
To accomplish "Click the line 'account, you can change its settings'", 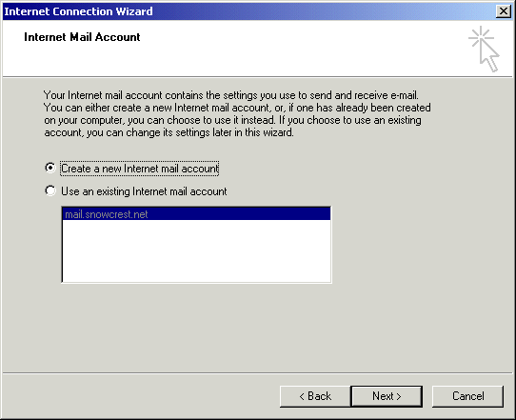I will coord(169,132).
